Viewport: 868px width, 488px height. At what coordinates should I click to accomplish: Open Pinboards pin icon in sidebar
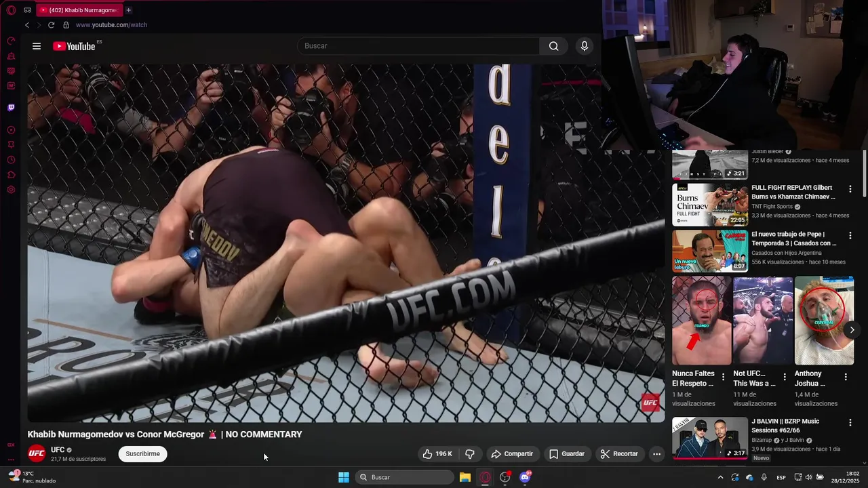pyautogui.click(x=11, y=145)
